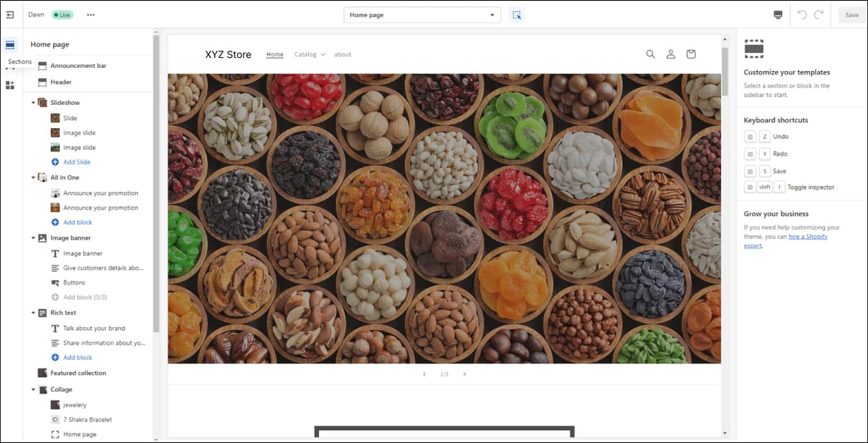Collapse the Rich text section
The image size is (868, 443).
[33, 313]
